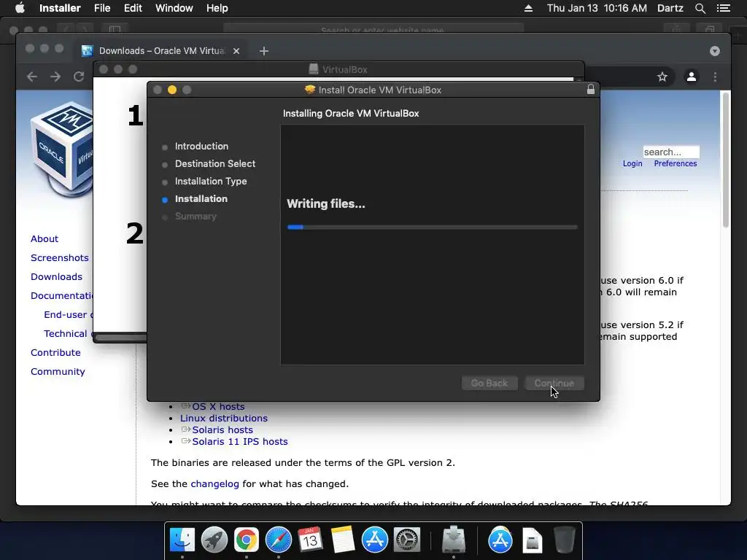This screenshot has height=560, width=747.
Task: Click the Chrome tab search dropdown arrow
Action: (715, 51)
